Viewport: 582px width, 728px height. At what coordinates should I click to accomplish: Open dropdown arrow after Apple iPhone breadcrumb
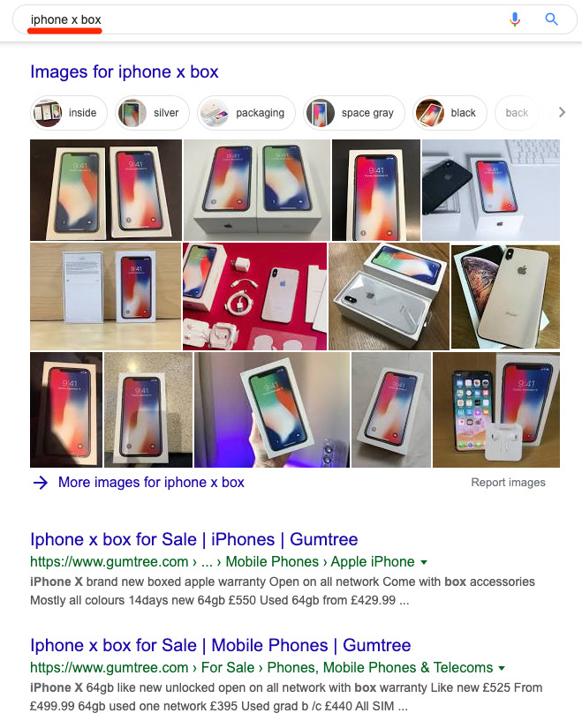pyautogui.click(x=424, y=562)
